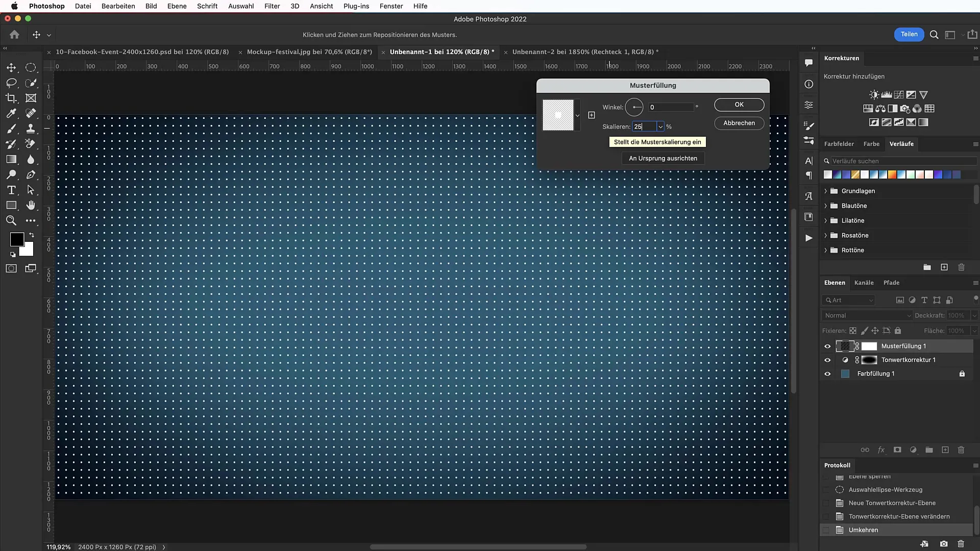This screenshot has width=980, height=551.
Task: Switch to the Kanäle tab
Action: tap(864, 282)
